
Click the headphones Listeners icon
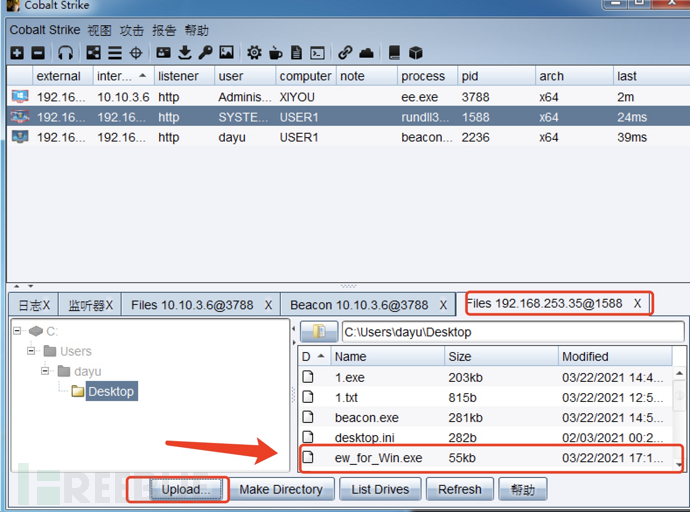tap(66, 53)
